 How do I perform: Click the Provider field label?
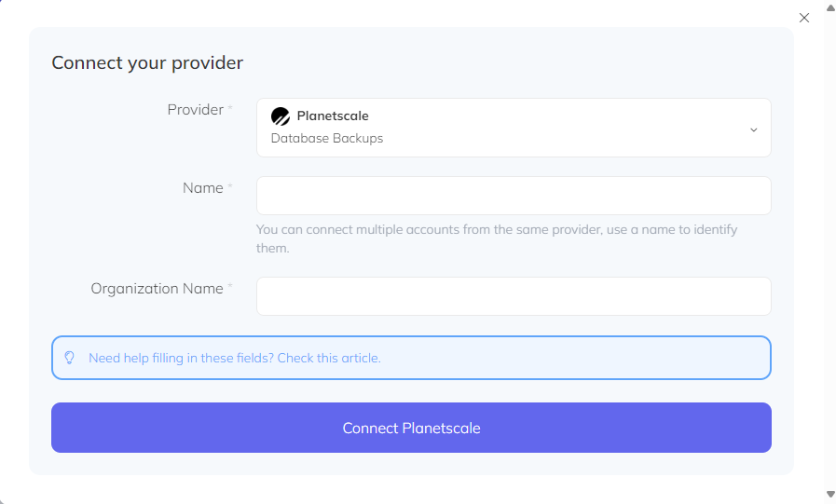pyautogui.click(x=196, y=110)
